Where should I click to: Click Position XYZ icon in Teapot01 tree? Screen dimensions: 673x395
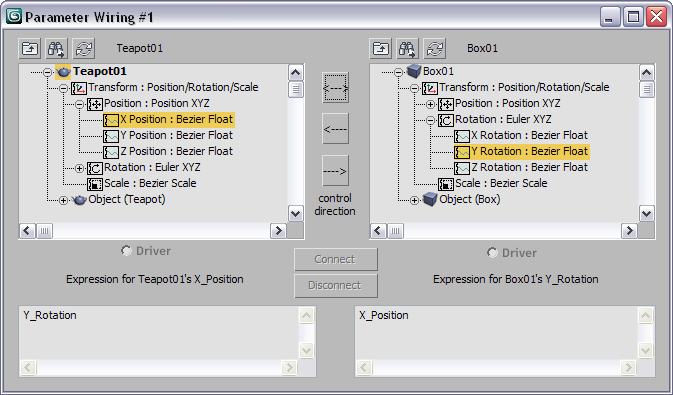pyautogui.click(x=95, y=104)
